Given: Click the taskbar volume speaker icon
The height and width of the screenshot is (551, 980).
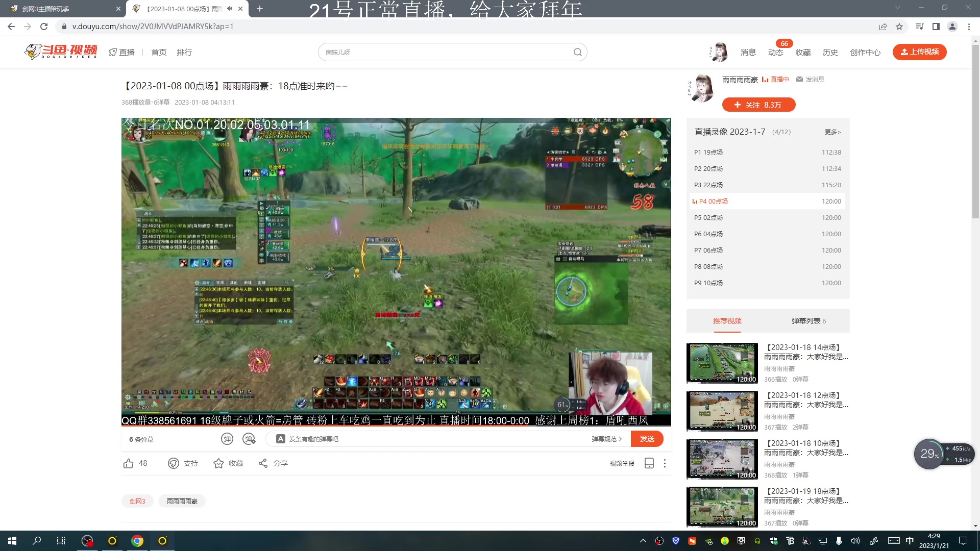Looking at the screenshot, I should click(855, 541).
